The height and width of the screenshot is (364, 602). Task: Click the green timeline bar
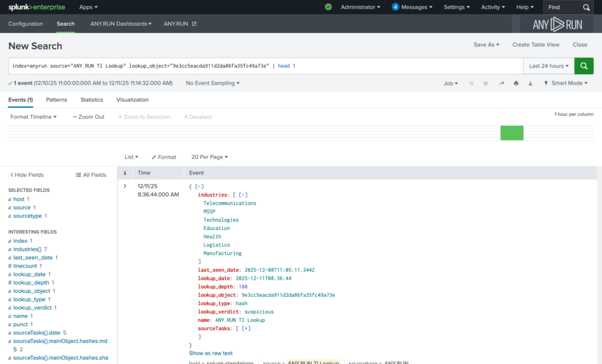point(511,133)
